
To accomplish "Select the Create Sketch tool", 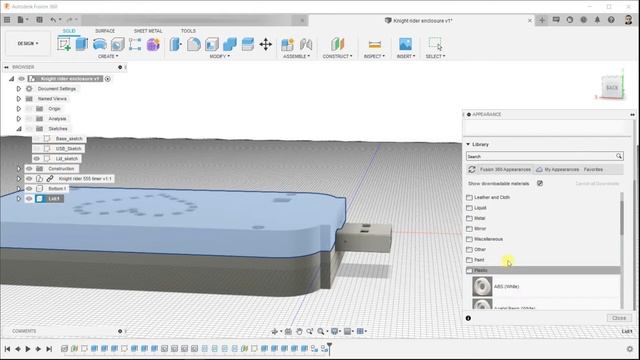I will click(64, 44).
